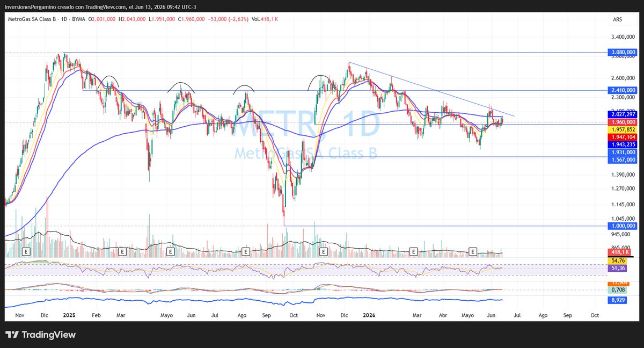Click the blue 8,929 indicator label
644x348 pixels.
point(617,300)
